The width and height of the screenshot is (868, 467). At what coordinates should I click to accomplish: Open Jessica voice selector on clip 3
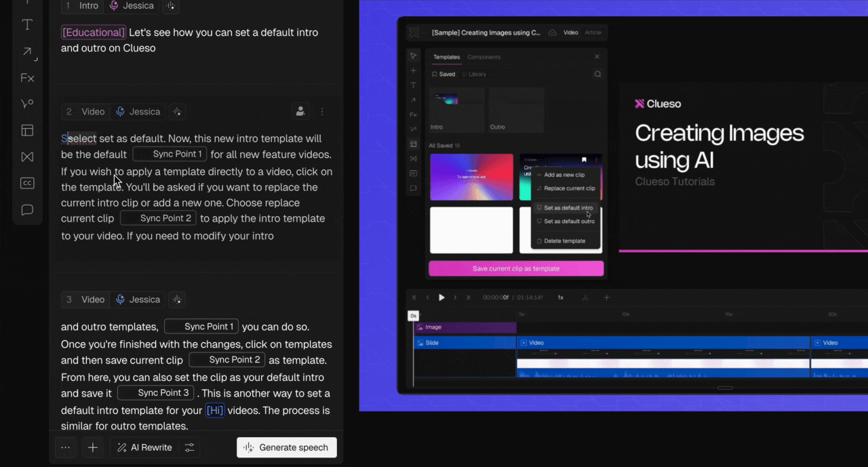coord(138,300)
